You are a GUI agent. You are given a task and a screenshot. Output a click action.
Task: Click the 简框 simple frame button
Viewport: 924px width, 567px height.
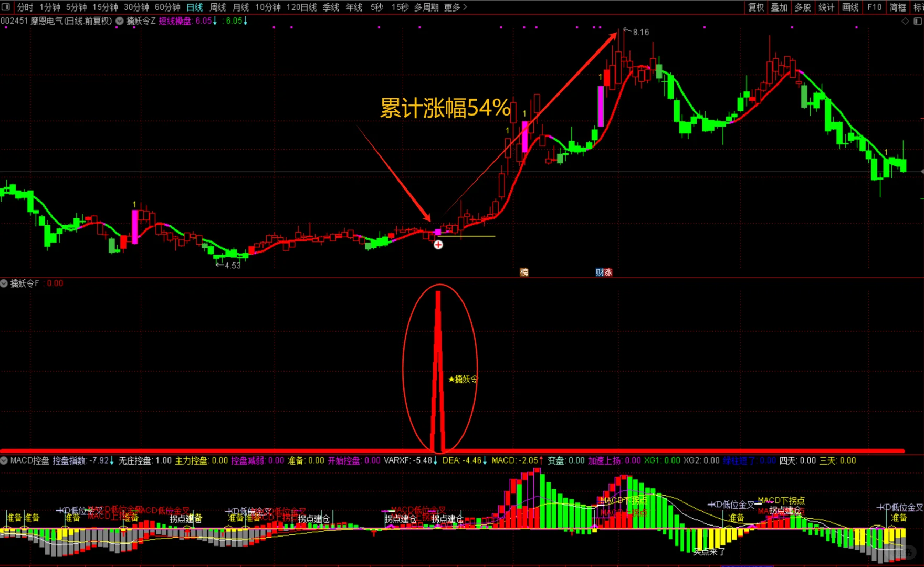pos(898,7)
